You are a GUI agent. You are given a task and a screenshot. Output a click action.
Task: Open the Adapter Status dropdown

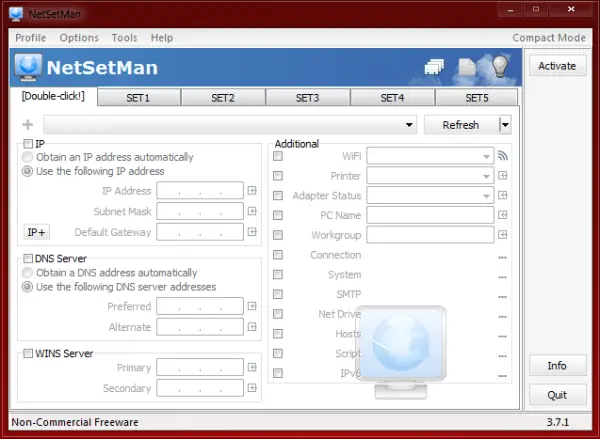click(430, 195)
